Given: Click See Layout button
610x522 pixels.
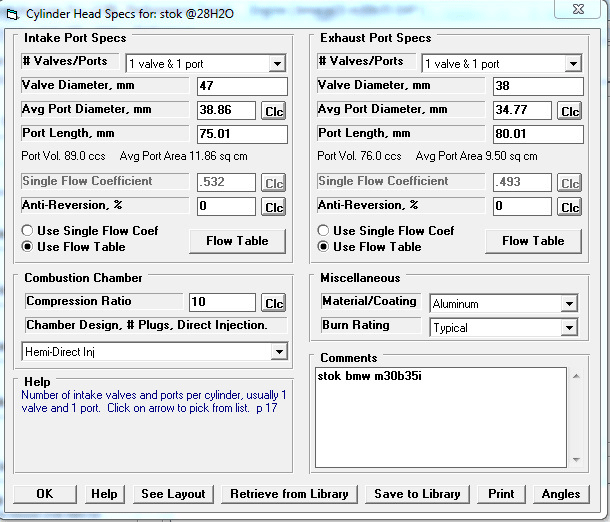Looking at the screenshot, I should click(174, 494).
